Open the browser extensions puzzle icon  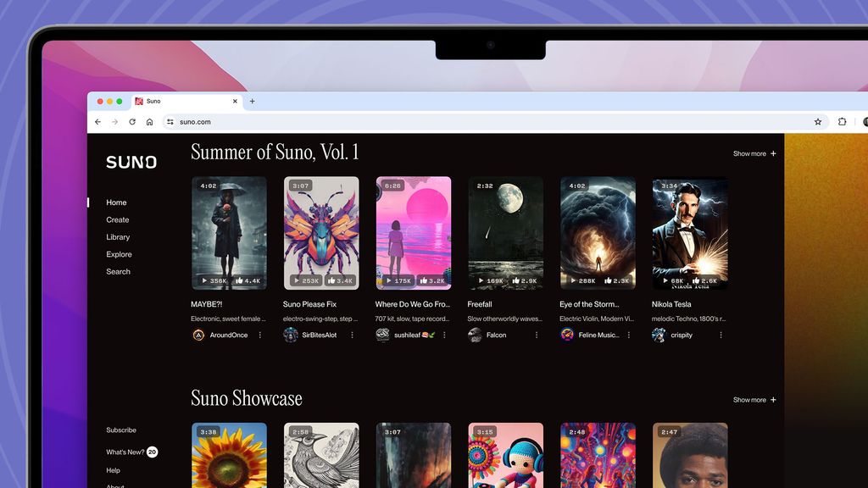(842, 122)
